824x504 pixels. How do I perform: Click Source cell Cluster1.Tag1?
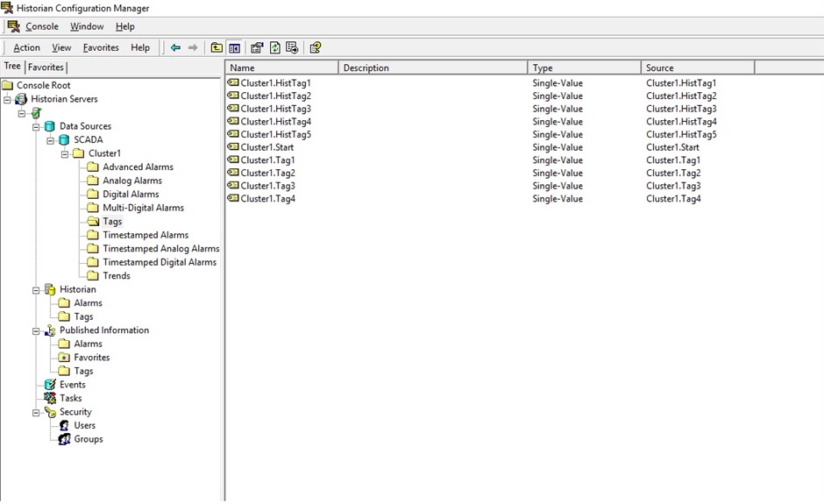(x=673, y=160)
